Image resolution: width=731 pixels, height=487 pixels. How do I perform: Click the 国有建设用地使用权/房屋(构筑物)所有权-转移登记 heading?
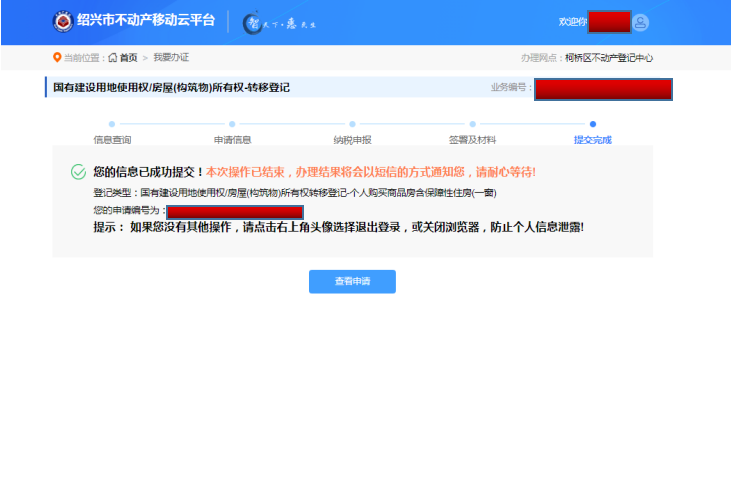[x=172, y=88]
